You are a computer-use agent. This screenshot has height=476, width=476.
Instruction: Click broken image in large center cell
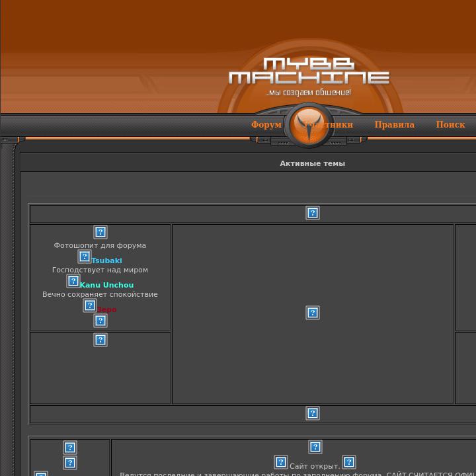(x=312, y=313)
